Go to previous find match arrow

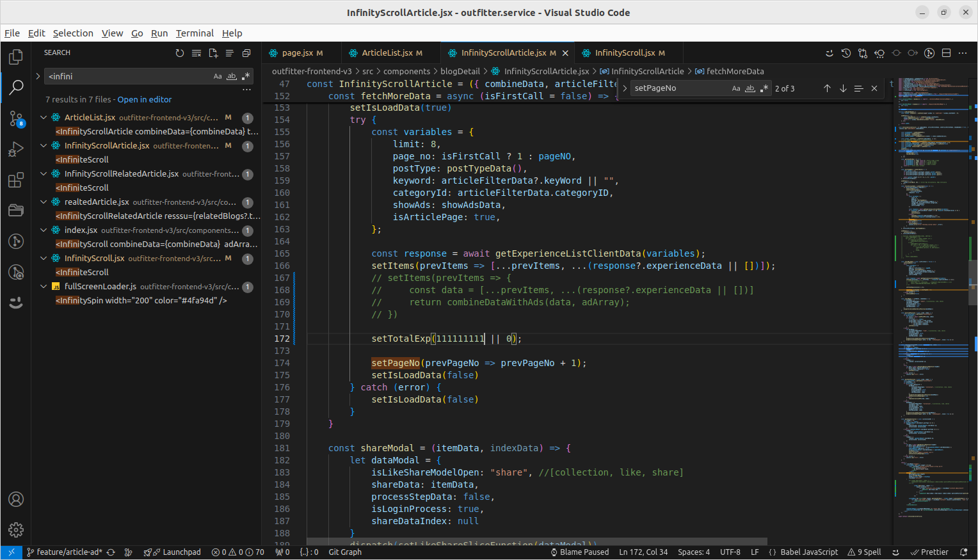coord(827,88)
